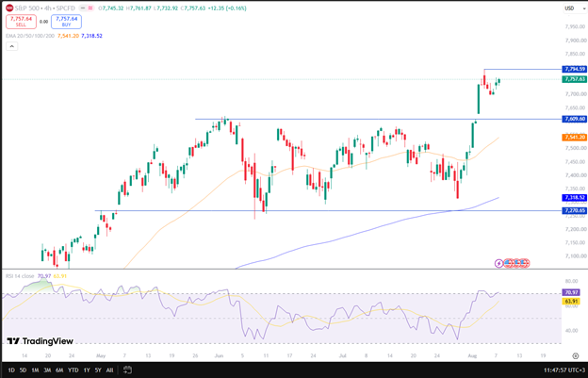Open the Go to date calendar icon
This screenshot has width=588, height=378.
point(127,370)
